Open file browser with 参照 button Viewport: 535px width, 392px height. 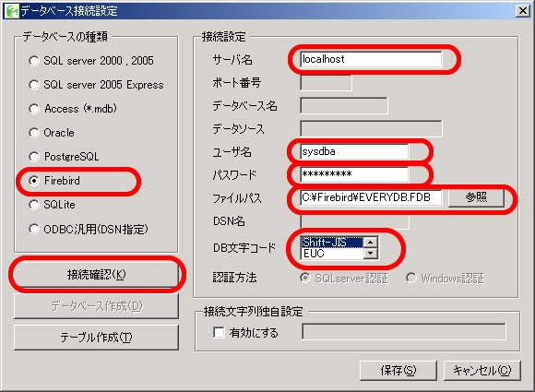(x=476, y=197)
